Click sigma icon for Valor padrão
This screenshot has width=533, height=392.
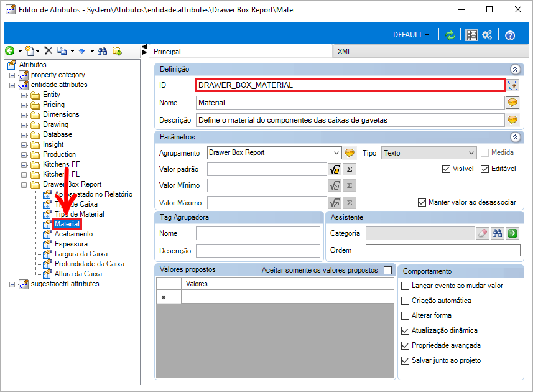350,169
